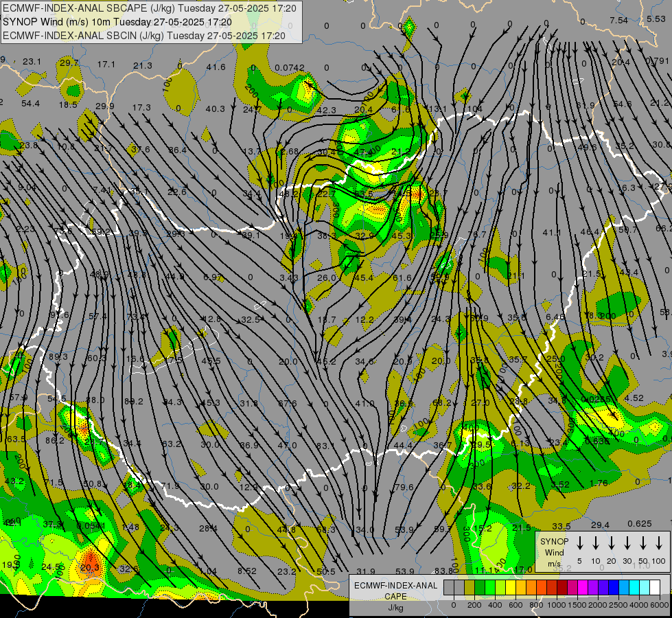Click the 4000 tick label on CAPE legend

click(639, 605)
